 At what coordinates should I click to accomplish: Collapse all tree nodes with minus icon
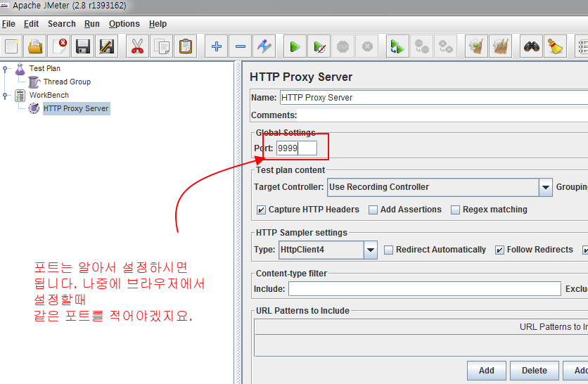click(241, 47)
